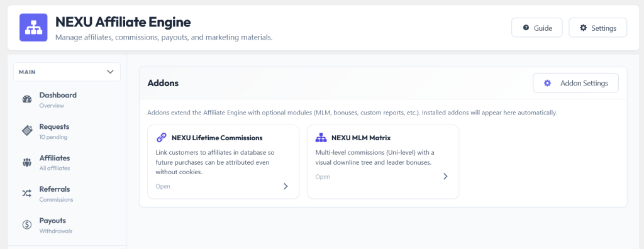Open the Dashboard menu item
The image size is (644, 249).
click(67, 99)
